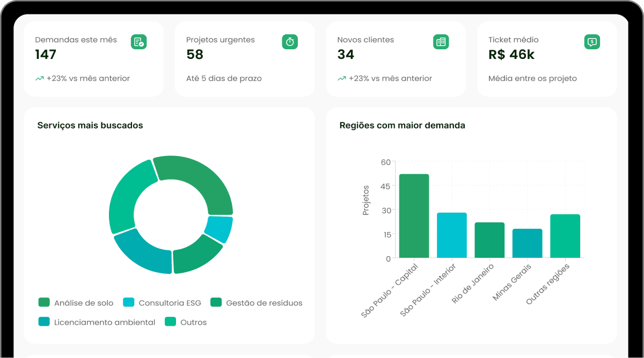Screen dimensions: 644x358
Task: Click the Minas Gerais bar
Action: tap(527, 243)
